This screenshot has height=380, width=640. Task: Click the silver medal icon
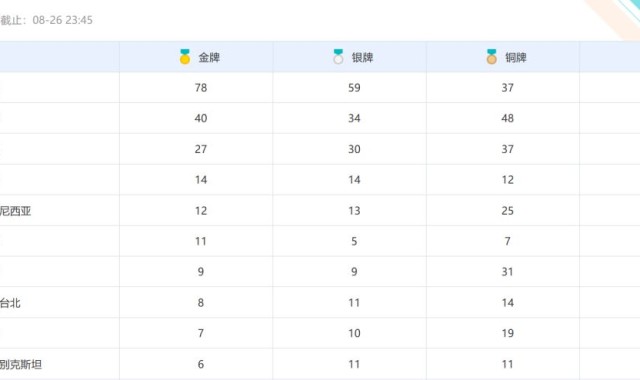coord(338,57)
